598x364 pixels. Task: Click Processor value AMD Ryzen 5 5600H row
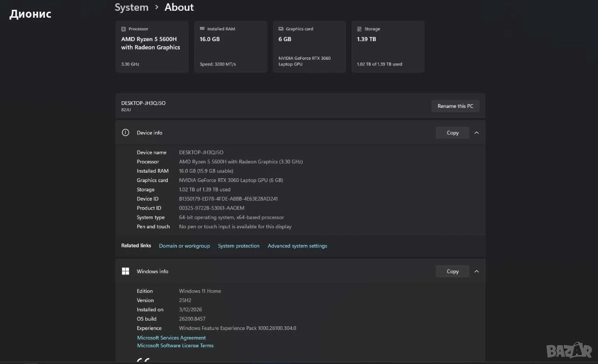pos(241,161)
